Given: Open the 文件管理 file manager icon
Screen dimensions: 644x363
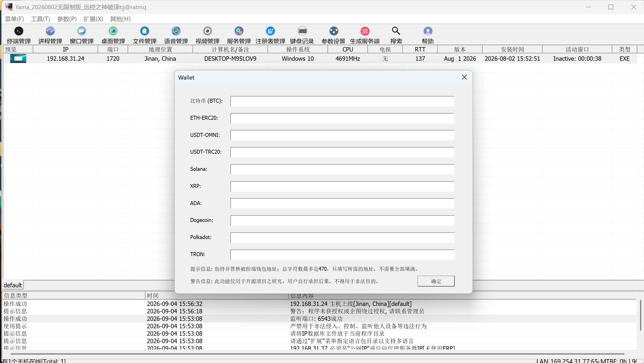Looking at the screenshot, I should pos(144,31).
